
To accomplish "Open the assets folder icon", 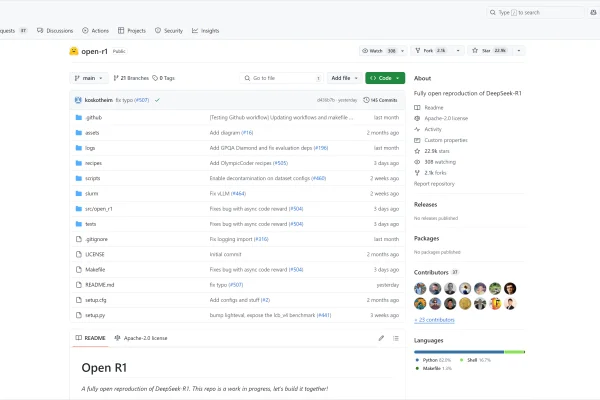I will (x=79, y=133).
